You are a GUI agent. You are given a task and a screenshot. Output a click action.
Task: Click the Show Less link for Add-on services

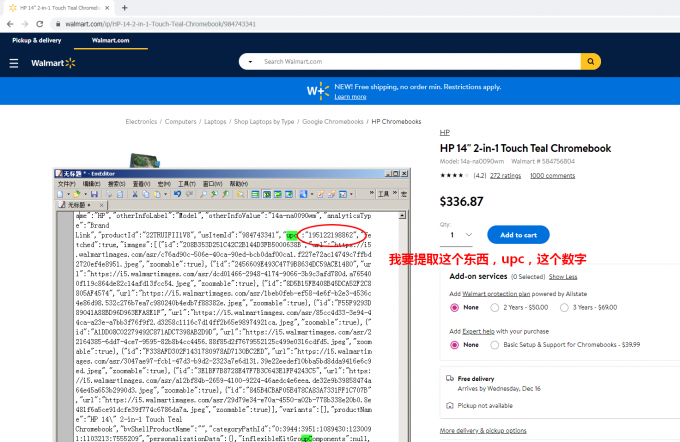[x=563, y=277]
